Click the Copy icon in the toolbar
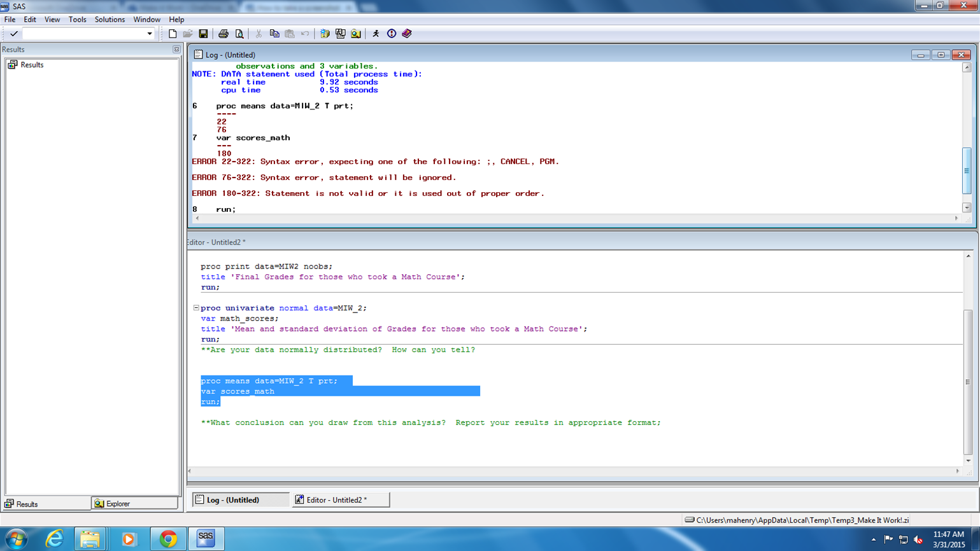The image size is (980, 551). click(x=274, y=34)
